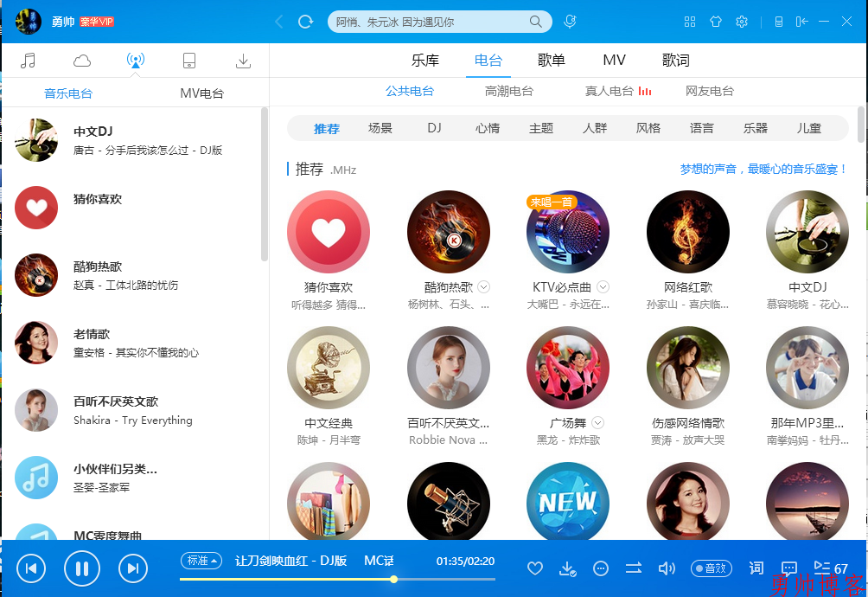This screenshot has height=597, width=868.
Task: Click the song progress slider bar
Action: click(x=337, y=579)
